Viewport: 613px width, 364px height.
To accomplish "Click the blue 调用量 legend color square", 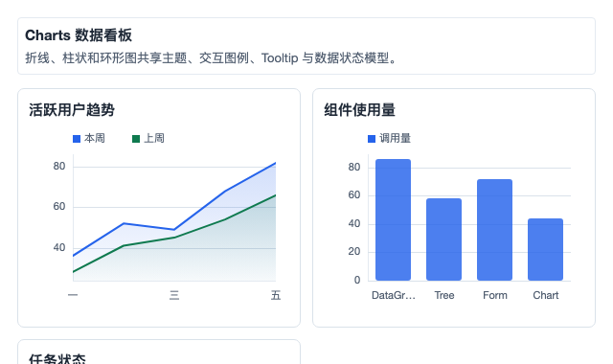I will 372,139.
